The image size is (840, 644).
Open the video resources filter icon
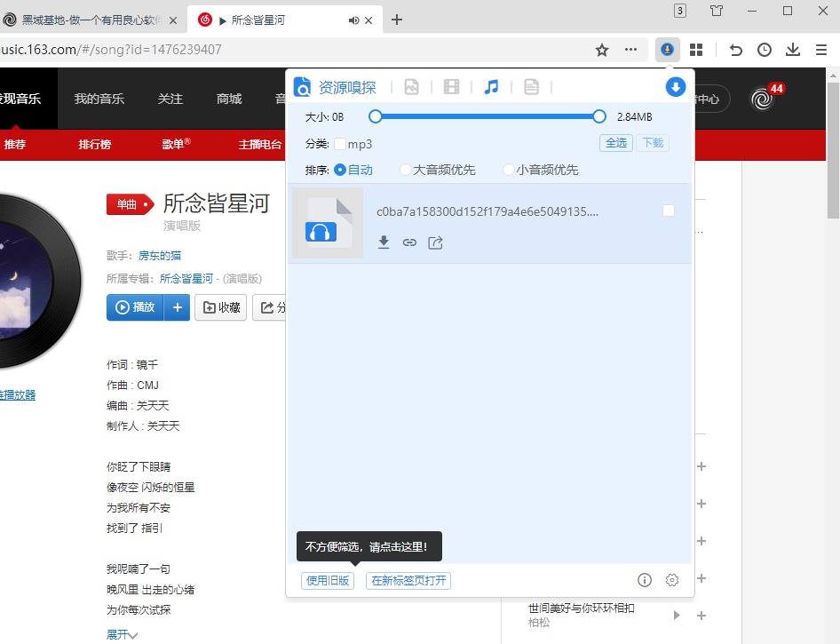coord(452,87)
